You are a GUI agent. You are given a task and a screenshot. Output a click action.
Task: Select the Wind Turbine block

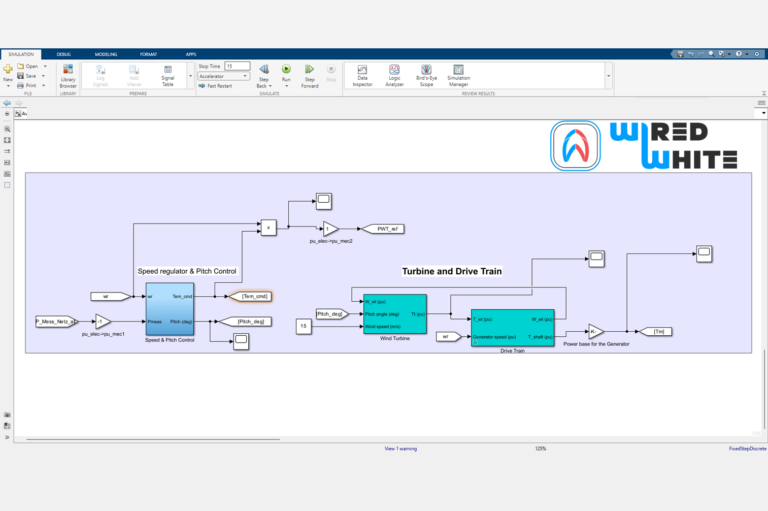click(395, 315)
